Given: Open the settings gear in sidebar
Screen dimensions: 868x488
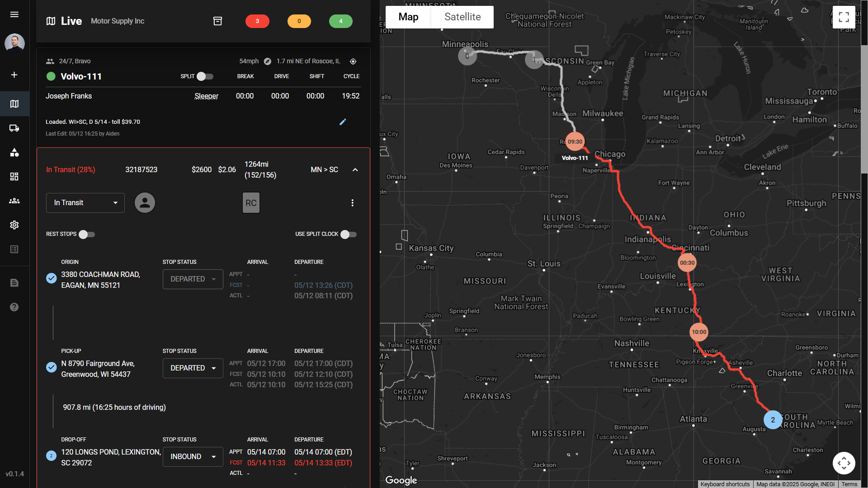Looking at the screenshot, I should (14, 225).
